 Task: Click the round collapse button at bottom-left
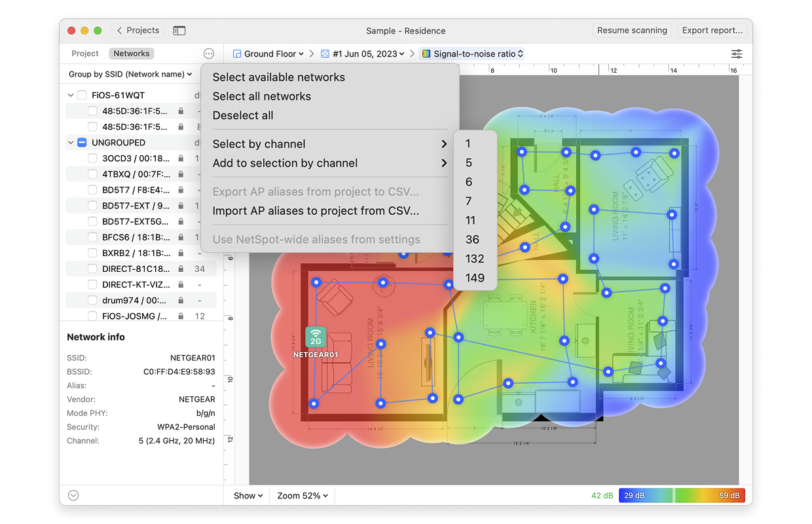point(73,496)
